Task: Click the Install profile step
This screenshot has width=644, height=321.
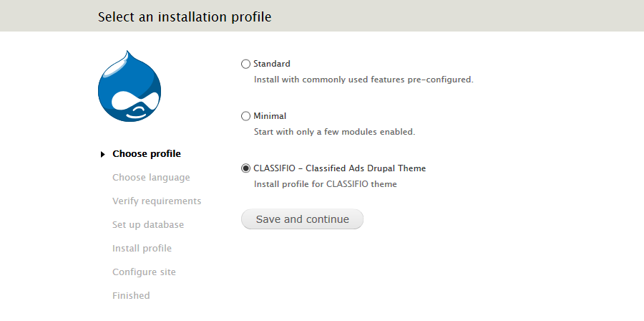Action: tap(142, 249)
